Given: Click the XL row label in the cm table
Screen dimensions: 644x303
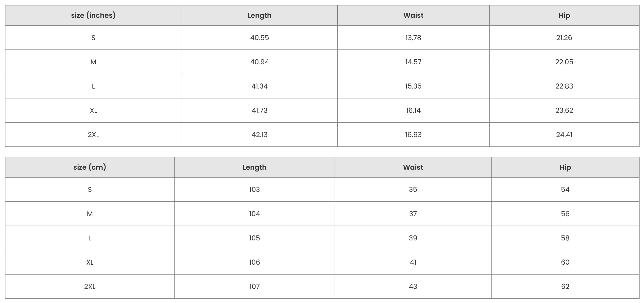Looking at the screenshot, I should 89,262.
